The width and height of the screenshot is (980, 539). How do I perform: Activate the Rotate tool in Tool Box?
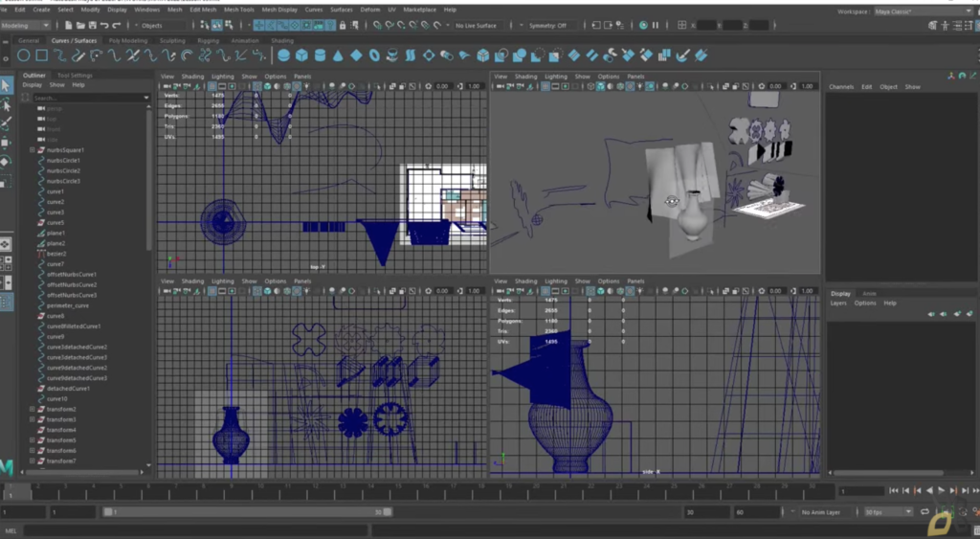pos(6,162)
